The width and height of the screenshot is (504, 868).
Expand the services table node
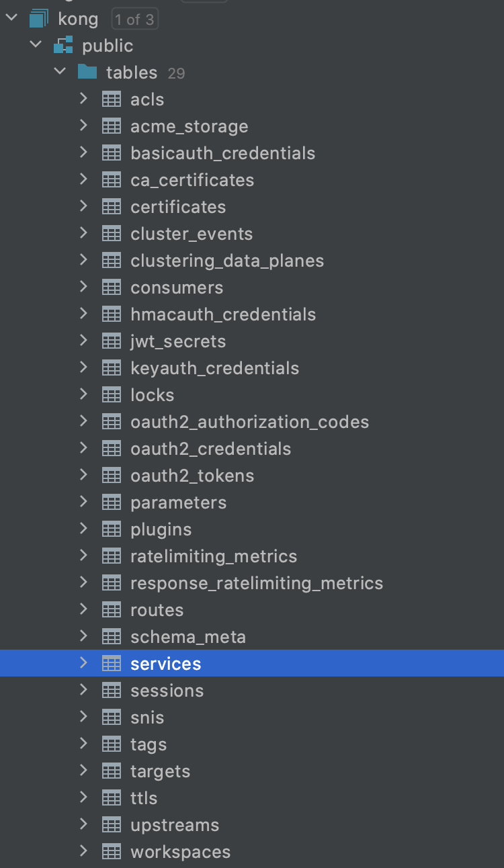point(83,662)
